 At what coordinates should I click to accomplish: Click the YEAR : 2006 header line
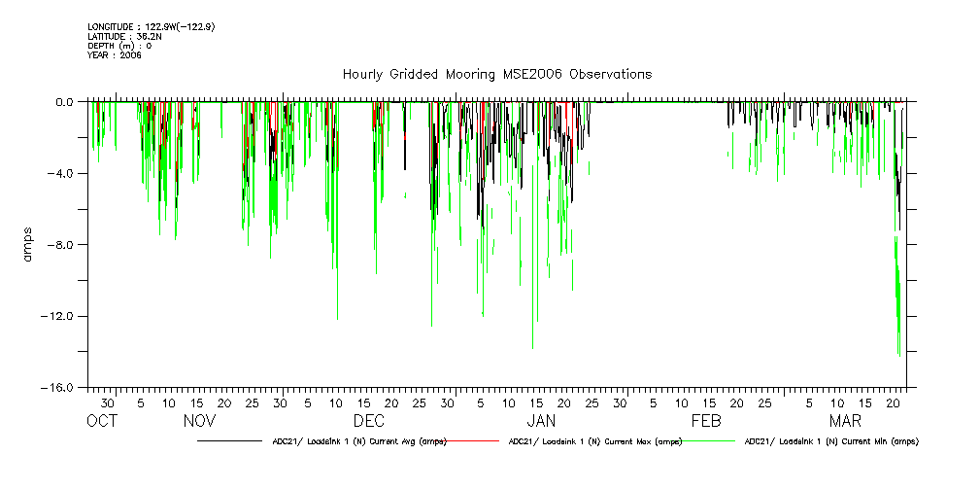[x=115, y=55]
